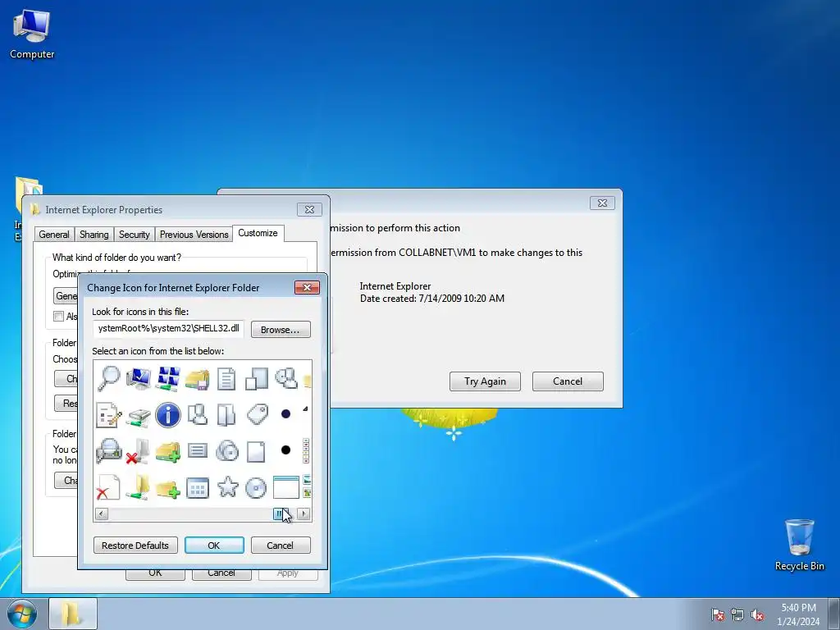Open the Previous Versions tab
The width and height of the screenshot is (840, 630).
[x=194, y=235]
